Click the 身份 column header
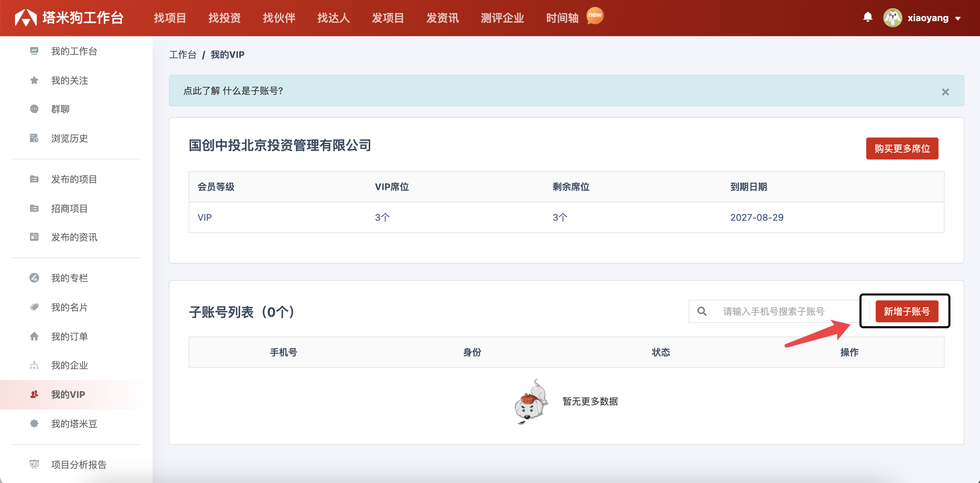Viewport: 980px width, 483px height. [472, 352]
